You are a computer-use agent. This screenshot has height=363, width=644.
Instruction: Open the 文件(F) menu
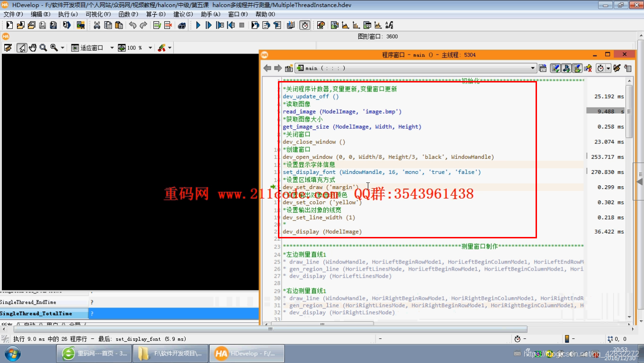[x=13, y=14]
